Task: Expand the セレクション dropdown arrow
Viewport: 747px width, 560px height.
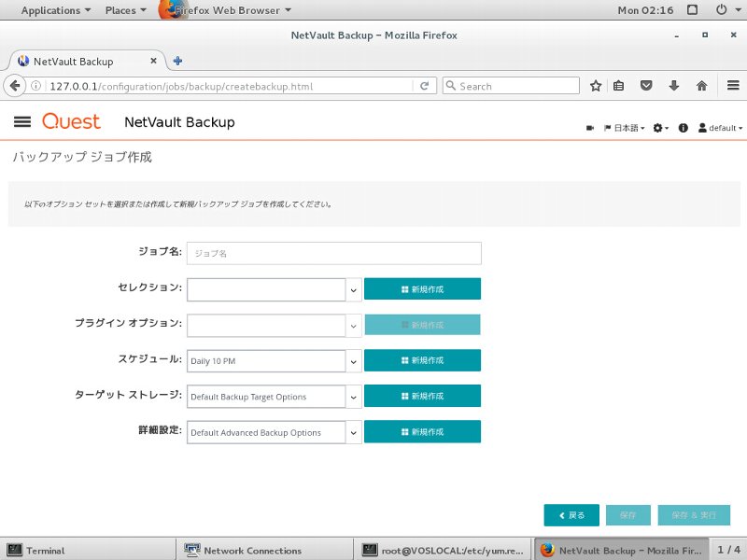Action: [x=354, y=290]
